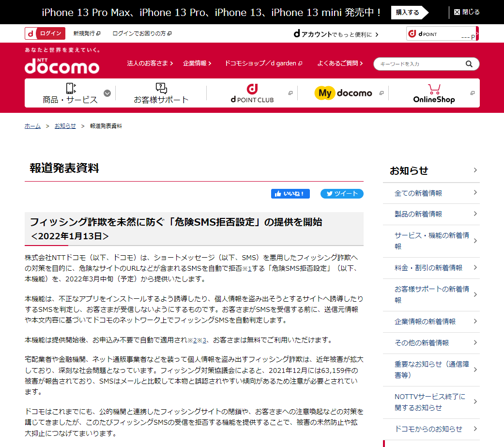
Task: Click the お客様サポート chat icon
Action: click(x=161, y=88)
